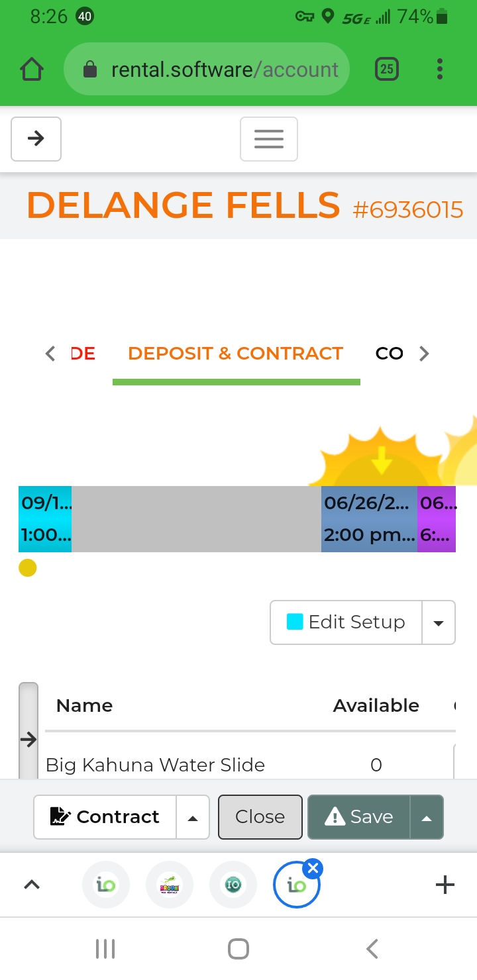Expand the bottom tab strip with up chevron
This screenshot has height=980, width=477.
click(x=32, y=885)
